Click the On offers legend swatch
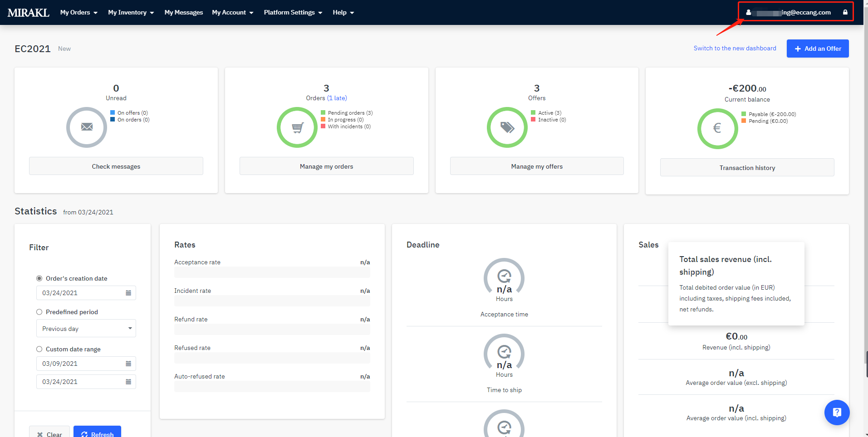The height and width of the screenshot is (437, 868). [x=113, y=112]
